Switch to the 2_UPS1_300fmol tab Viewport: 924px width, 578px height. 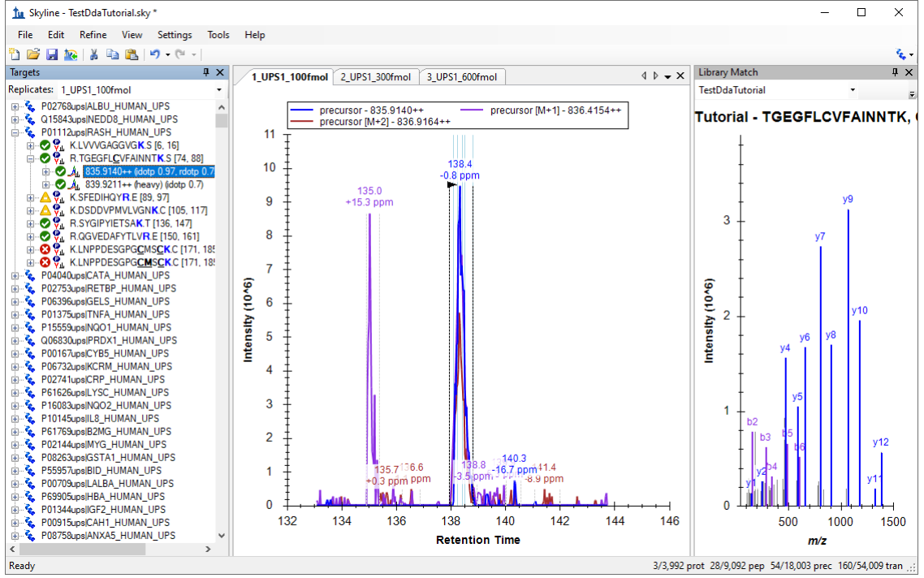click(375, 77)
